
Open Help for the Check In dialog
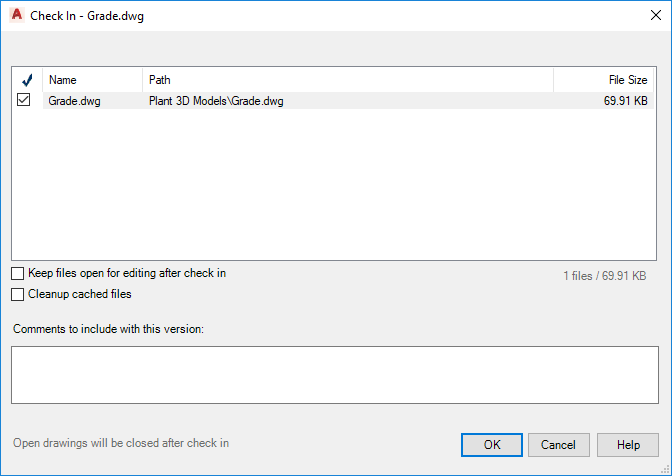628,445
